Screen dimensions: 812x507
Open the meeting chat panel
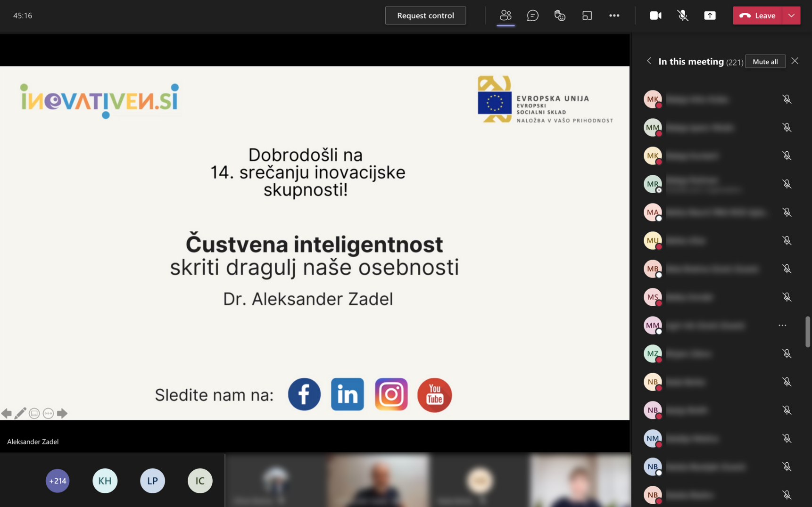(532, 16)
